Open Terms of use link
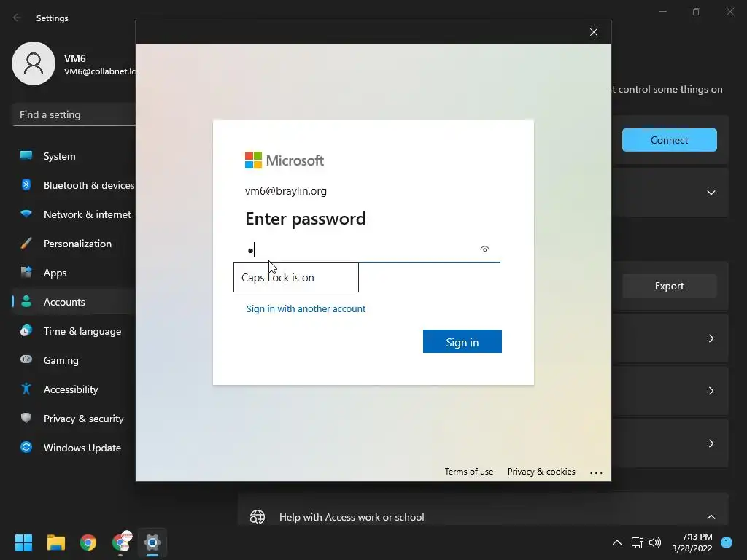Screen dimensions: 747x560 click(469, 472)
